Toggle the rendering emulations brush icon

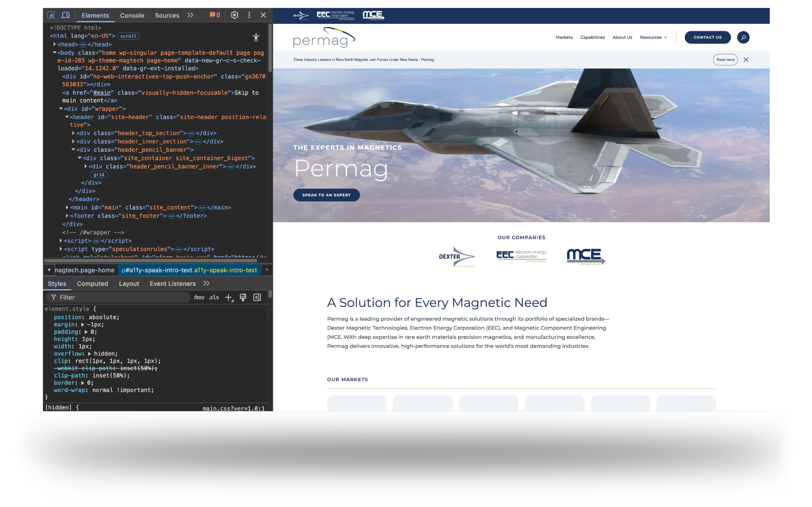coord(243,297)
